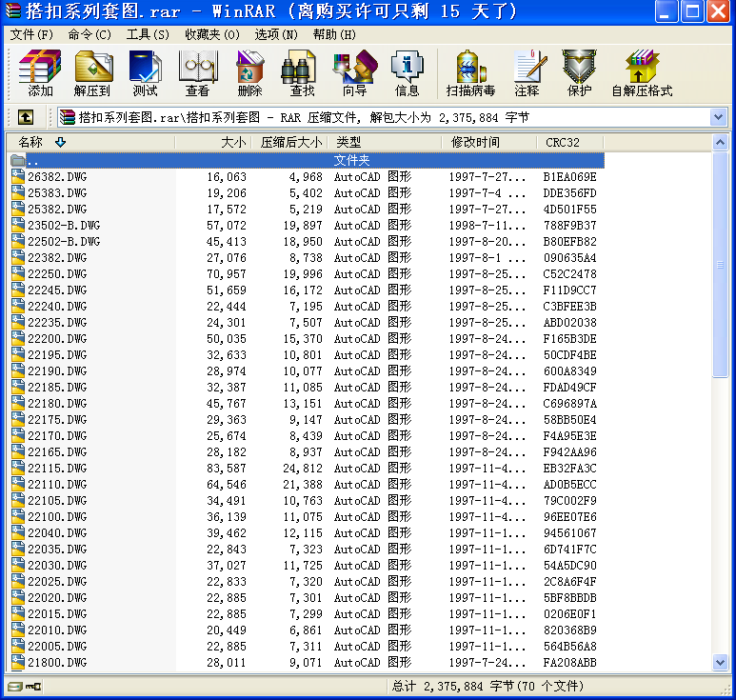Select file 22245.DWG

coord(57,290)
